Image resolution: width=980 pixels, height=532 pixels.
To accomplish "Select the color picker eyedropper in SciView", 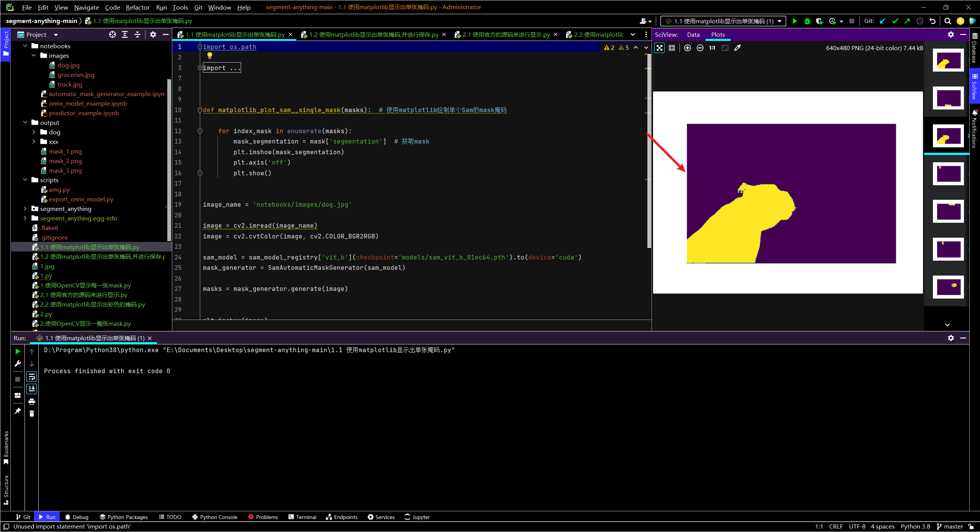I will (738, 48).
